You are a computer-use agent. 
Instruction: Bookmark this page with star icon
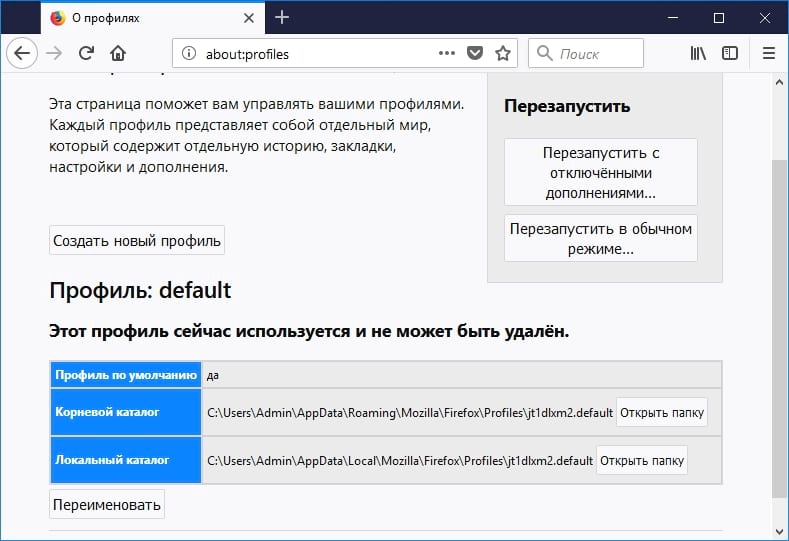(x=503, y=53)
